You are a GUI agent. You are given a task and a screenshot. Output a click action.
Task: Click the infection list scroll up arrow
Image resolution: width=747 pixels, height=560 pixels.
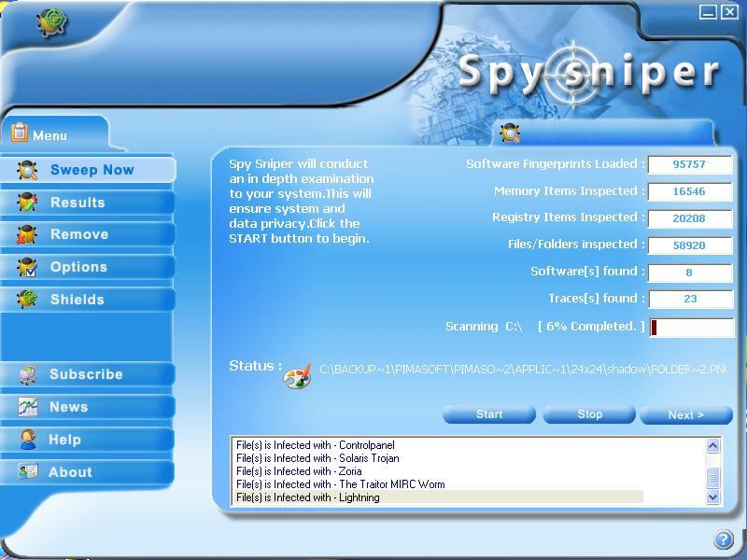712,446
